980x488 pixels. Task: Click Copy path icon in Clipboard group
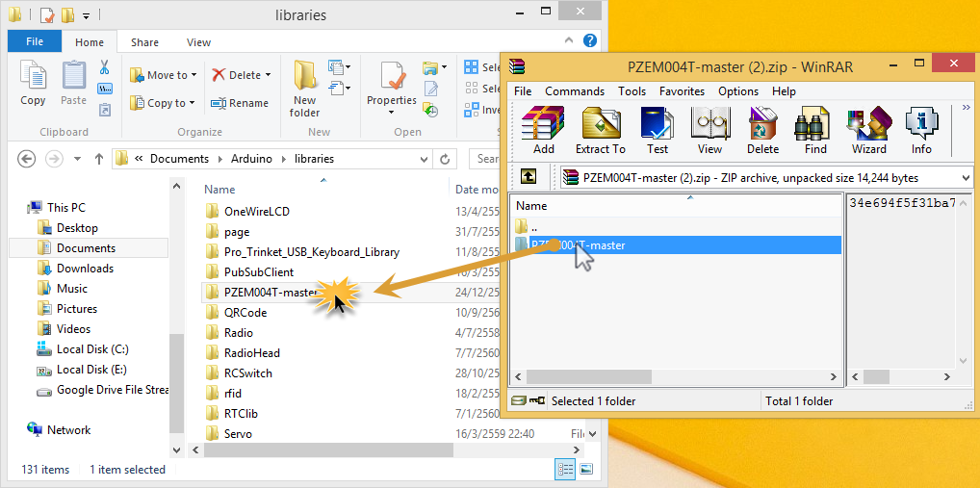coord(104,89)
